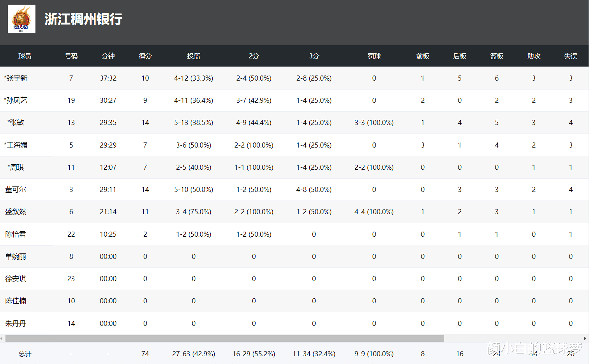Screen dimensions: 589x364
Task: Click the Zhejiang team logo icon
Action: pos(21,19)
